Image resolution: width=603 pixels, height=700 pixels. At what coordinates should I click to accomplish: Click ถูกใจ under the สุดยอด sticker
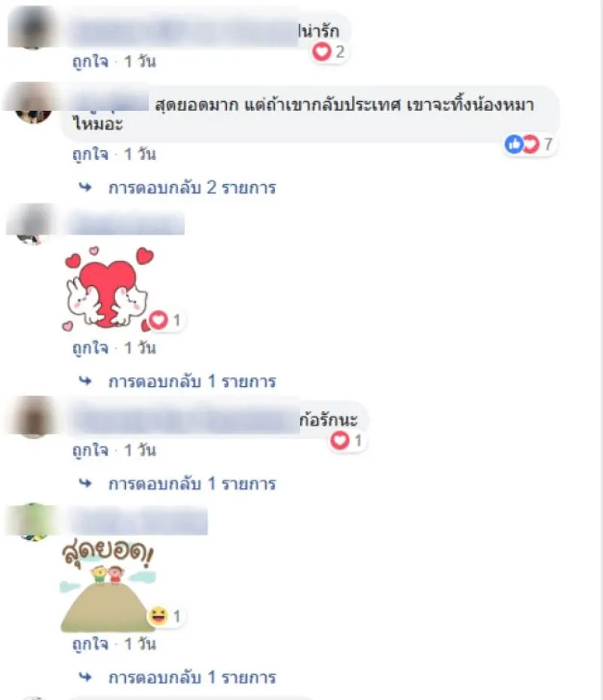[x=90, y=643]
